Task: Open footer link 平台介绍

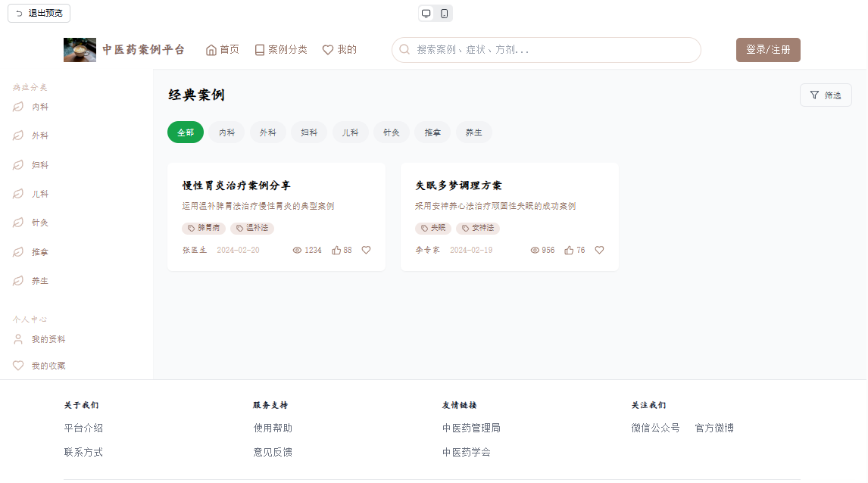Action: tap(83, 428)
